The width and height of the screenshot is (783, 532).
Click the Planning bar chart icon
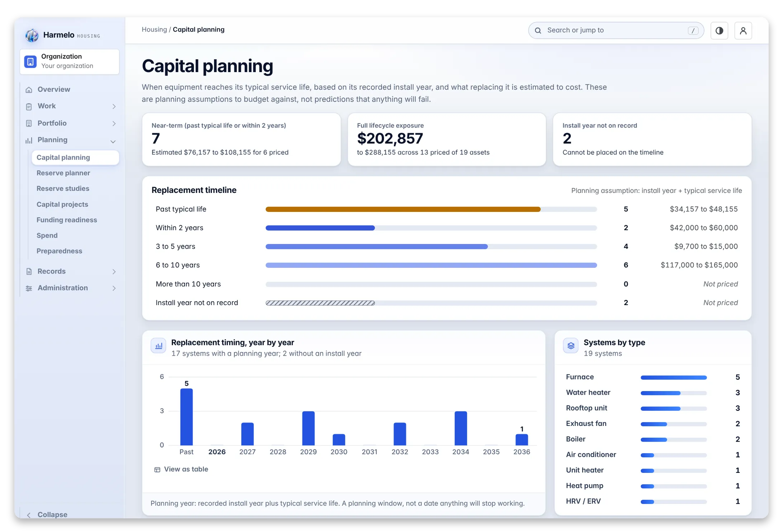click(29, 140)
